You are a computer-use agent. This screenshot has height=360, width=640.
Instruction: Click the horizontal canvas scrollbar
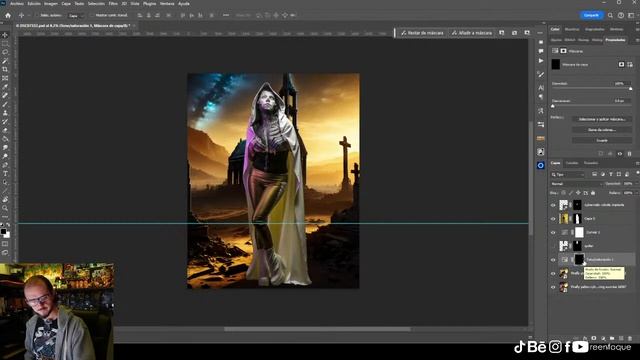(318, 329)
